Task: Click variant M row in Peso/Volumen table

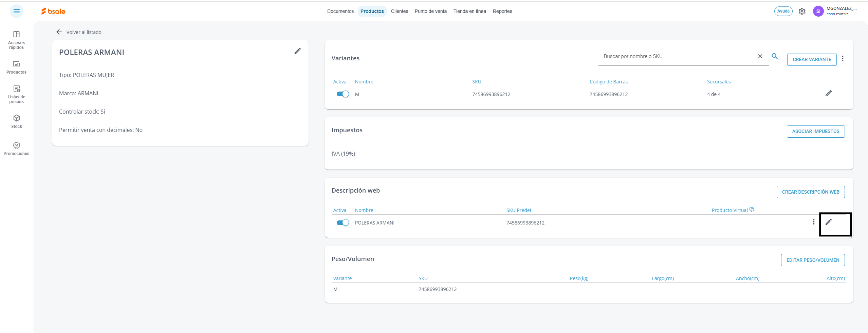Action: (589, 289)
